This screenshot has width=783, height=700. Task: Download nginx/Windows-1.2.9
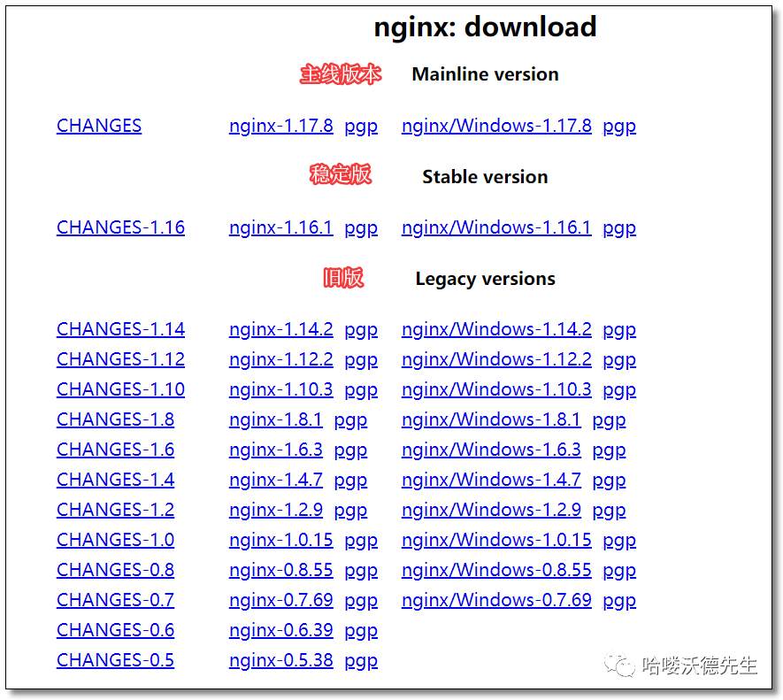coord(491,510)
